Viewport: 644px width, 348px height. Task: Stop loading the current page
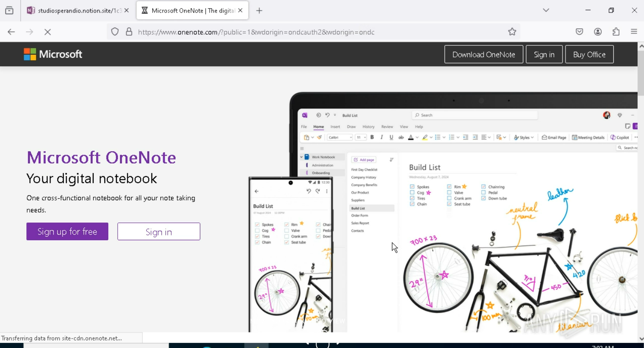[48, 32]
